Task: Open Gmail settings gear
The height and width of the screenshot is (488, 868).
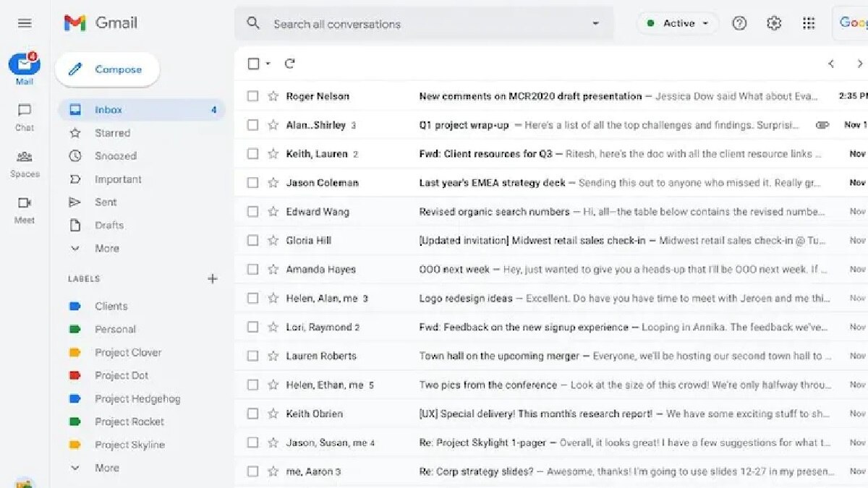Action: (x=773, y=22)
